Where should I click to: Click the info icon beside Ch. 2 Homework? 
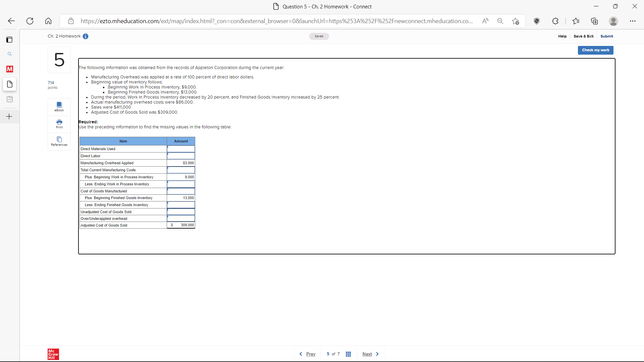pos(86,36)
